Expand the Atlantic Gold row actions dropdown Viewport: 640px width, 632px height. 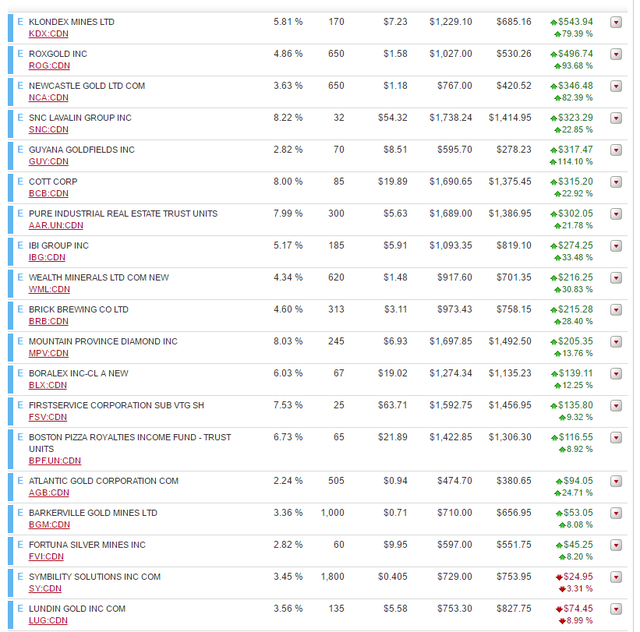click(x=616, y=481)
